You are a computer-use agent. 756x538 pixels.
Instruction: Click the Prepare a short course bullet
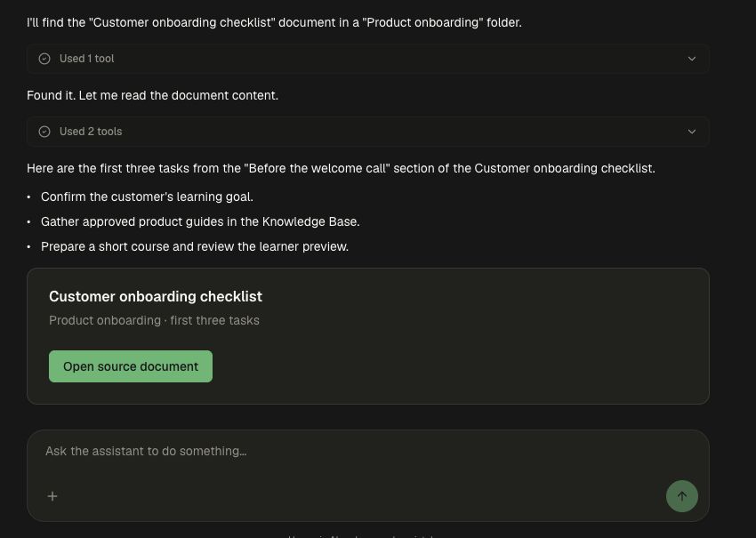pos(195,246)
